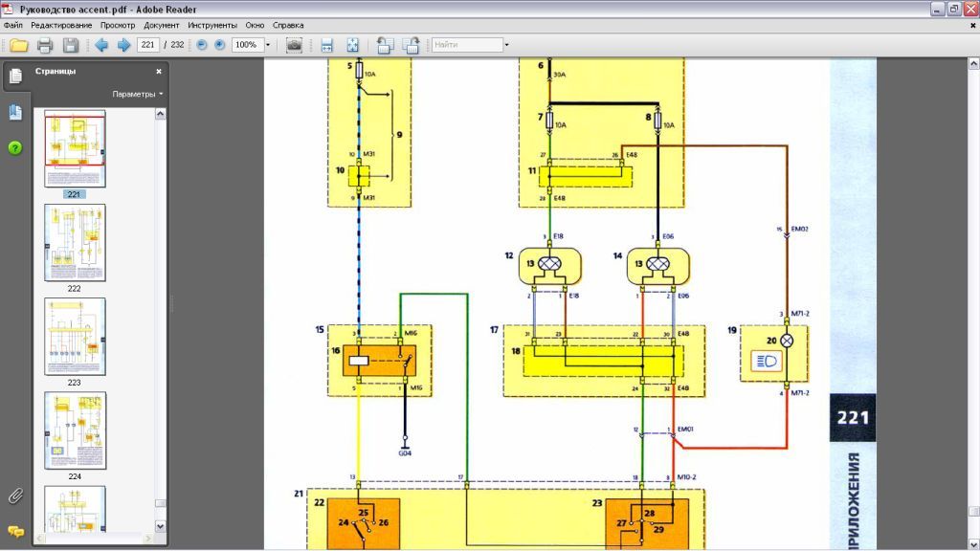This screenshot has width=980, height=551.
Task: Fit the whole page in the window
Action: pos(352,45)
